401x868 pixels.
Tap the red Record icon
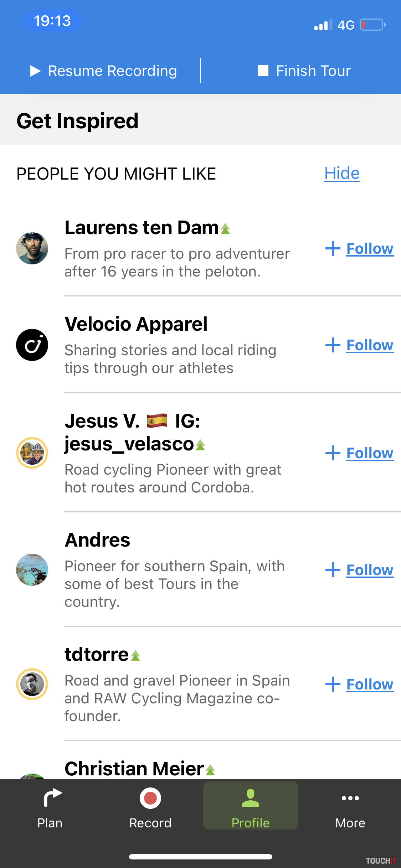[x=150, y=798]
